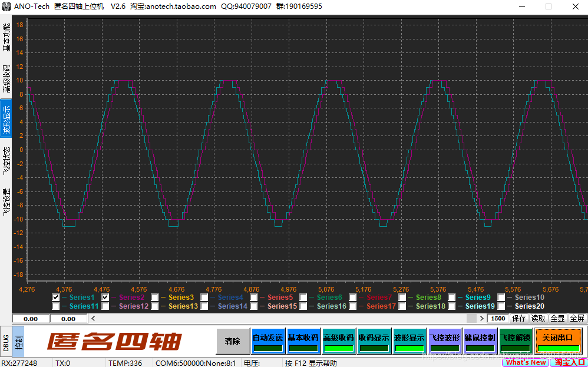This screenshot has width=588, height=367.
Task: Open the 高级收码 side tab
Action: coord(6,79)
